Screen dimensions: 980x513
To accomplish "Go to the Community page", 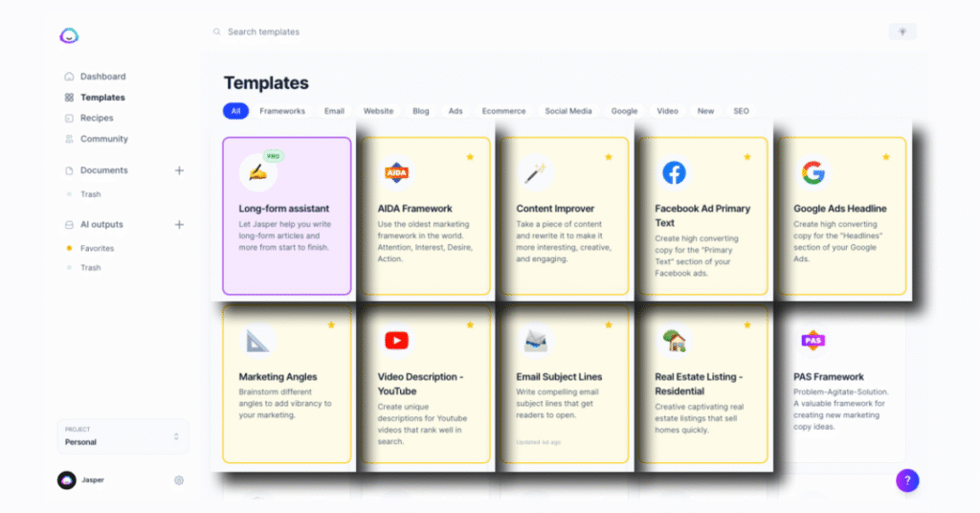I will pos(97,139).
